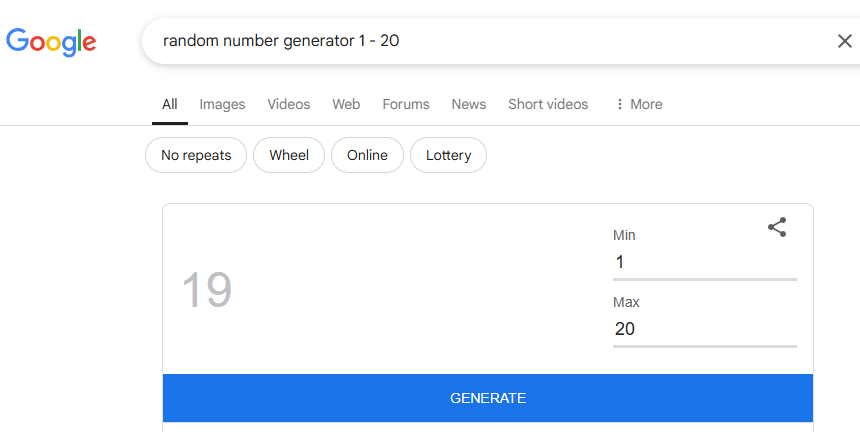Focus the Max value input field

tap(705, 329)
